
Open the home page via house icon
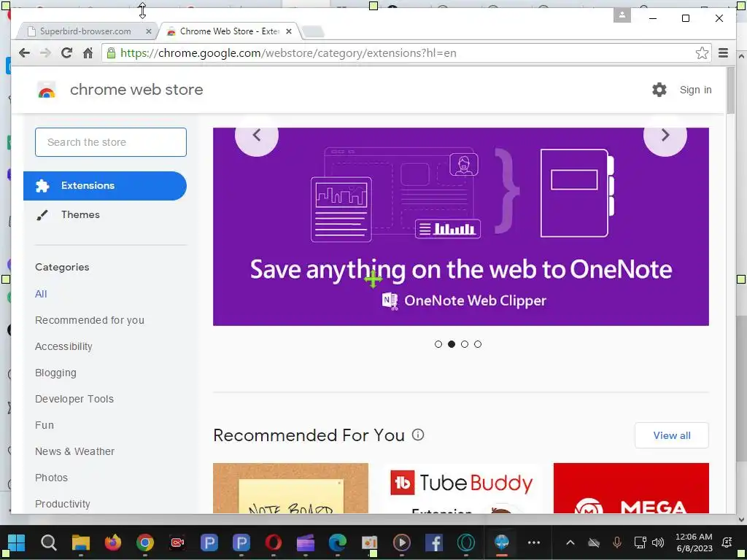[x=88, y=52]
